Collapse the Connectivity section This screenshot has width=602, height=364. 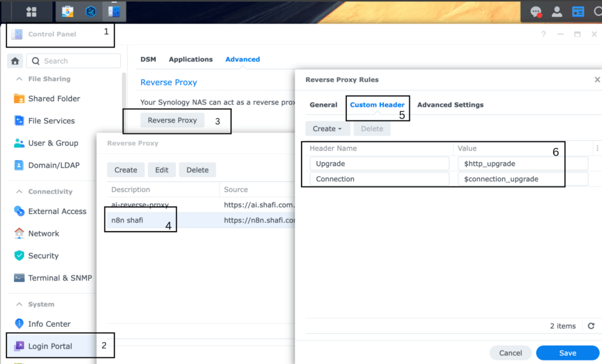point(19,192)
